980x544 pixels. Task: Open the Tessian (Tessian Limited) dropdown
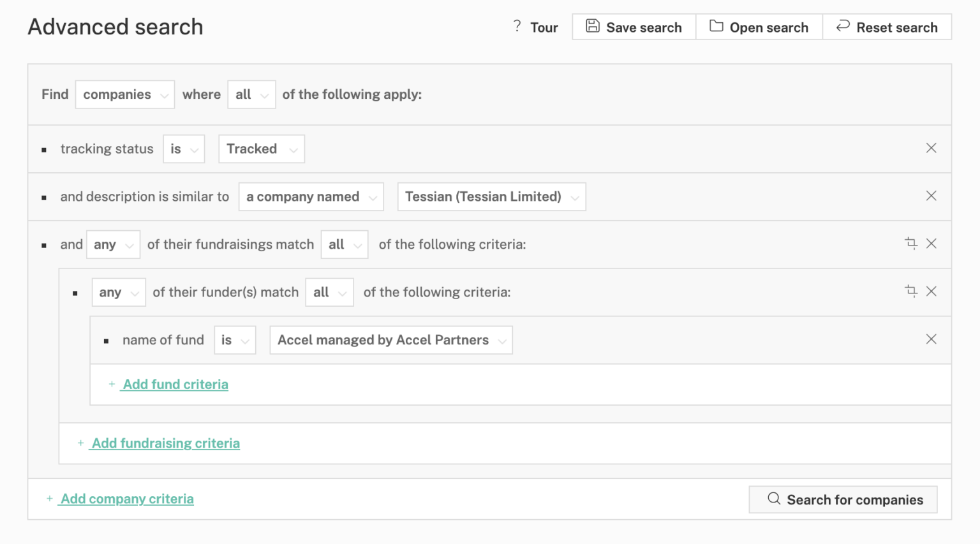click(491, 196)
